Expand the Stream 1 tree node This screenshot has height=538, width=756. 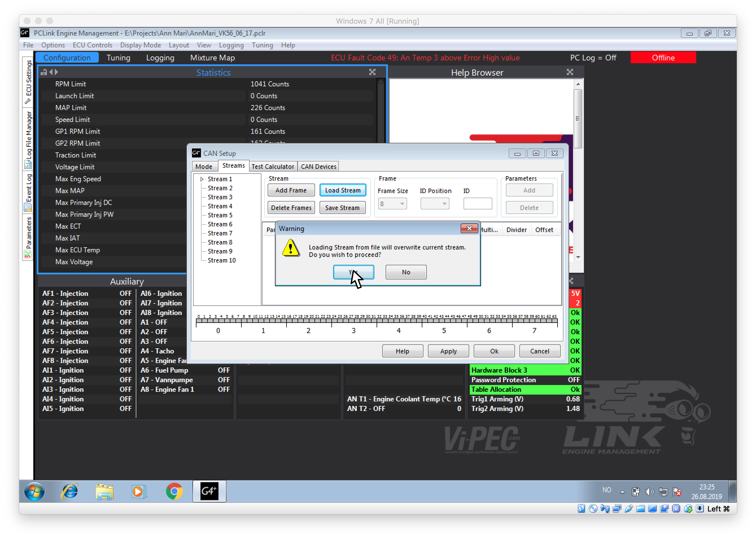pos(202,179)
